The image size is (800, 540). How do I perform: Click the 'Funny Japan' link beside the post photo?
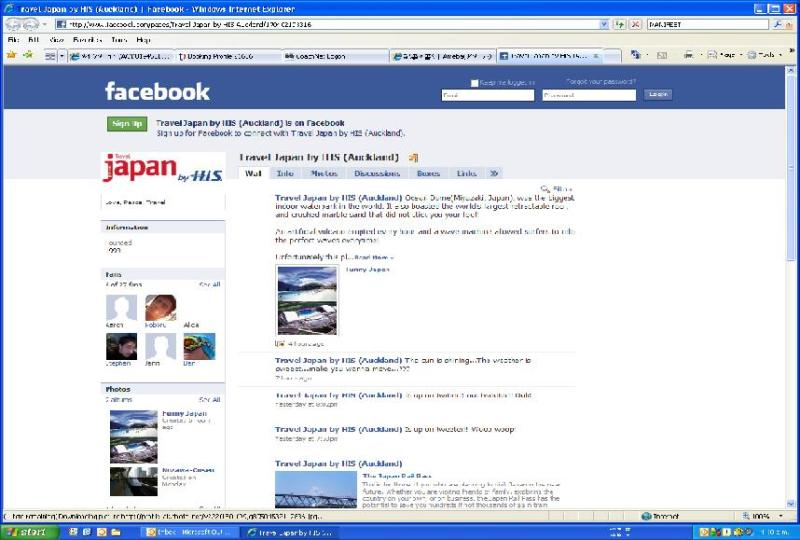[367, 269]
